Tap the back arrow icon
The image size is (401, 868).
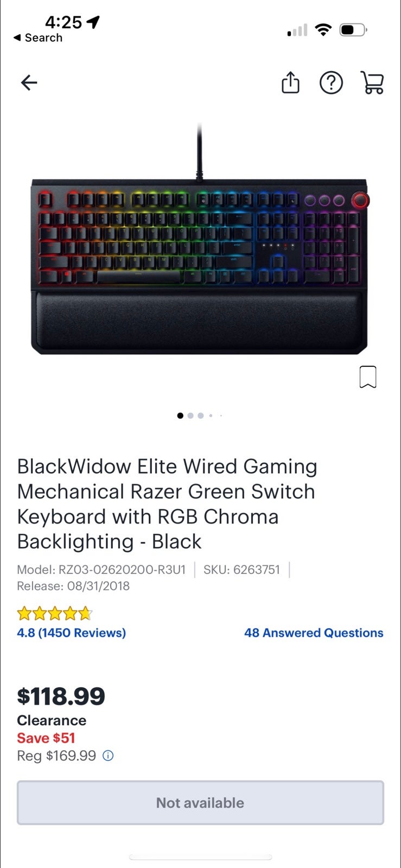[x=29, y=82]
